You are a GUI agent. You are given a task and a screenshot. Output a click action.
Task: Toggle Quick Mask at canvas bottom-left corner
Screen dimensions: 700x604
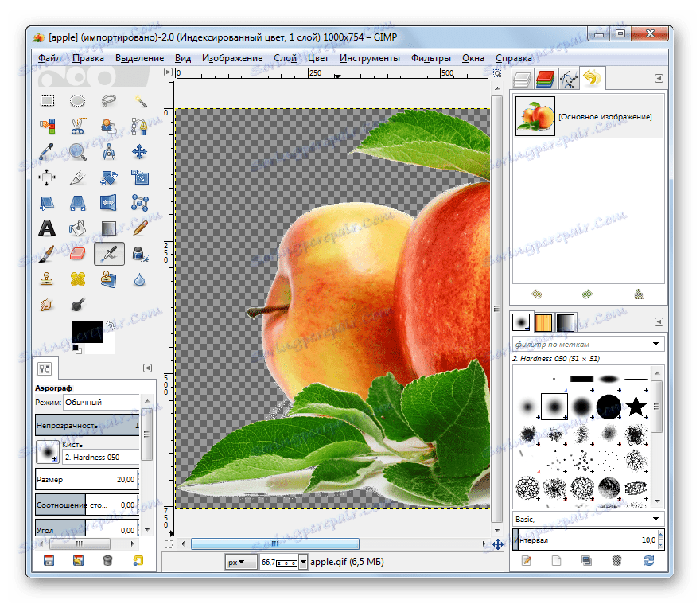(x=168, y=544)
